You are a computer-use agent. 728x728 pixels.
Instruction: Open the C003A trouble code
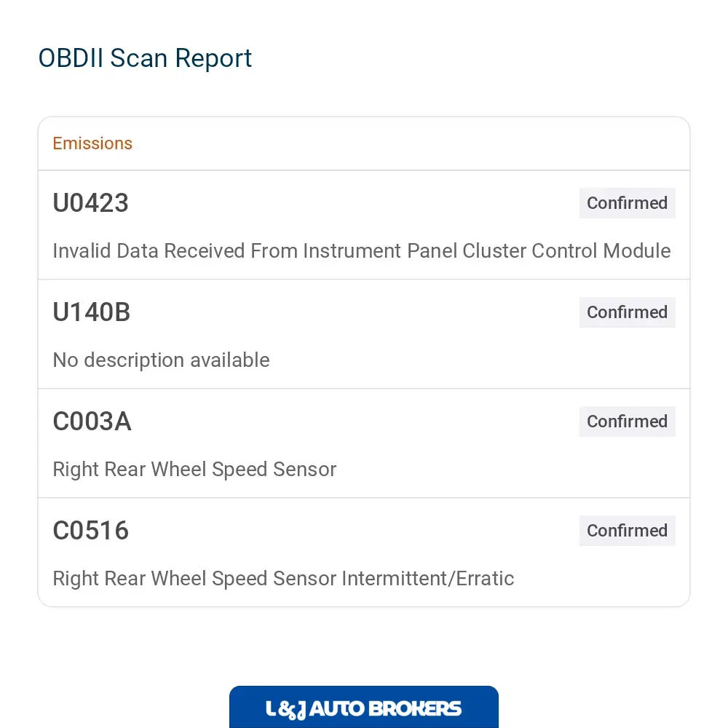click(x=92, y=421)
